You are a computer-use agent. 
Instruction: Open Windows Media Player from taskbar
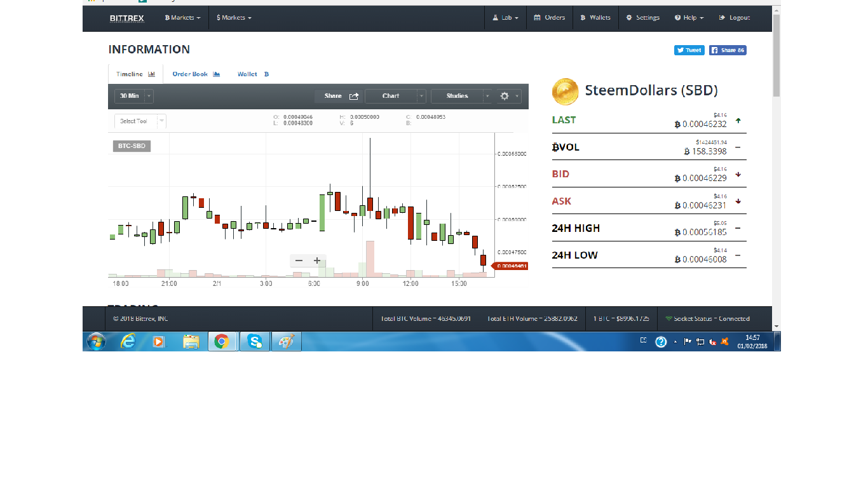159,342
